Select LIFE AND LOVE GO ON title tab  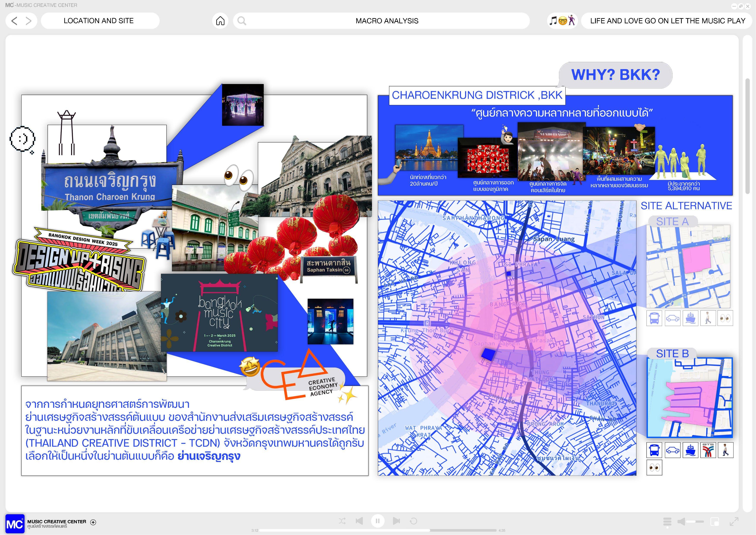(668, 21)
